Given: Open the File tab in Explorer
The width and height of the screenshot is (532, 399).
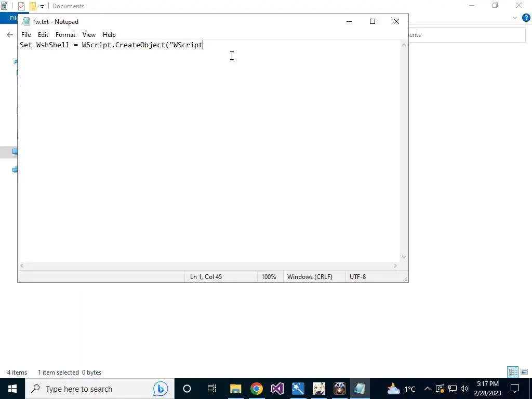Looking at the screenshot, I should coord(13,18).
